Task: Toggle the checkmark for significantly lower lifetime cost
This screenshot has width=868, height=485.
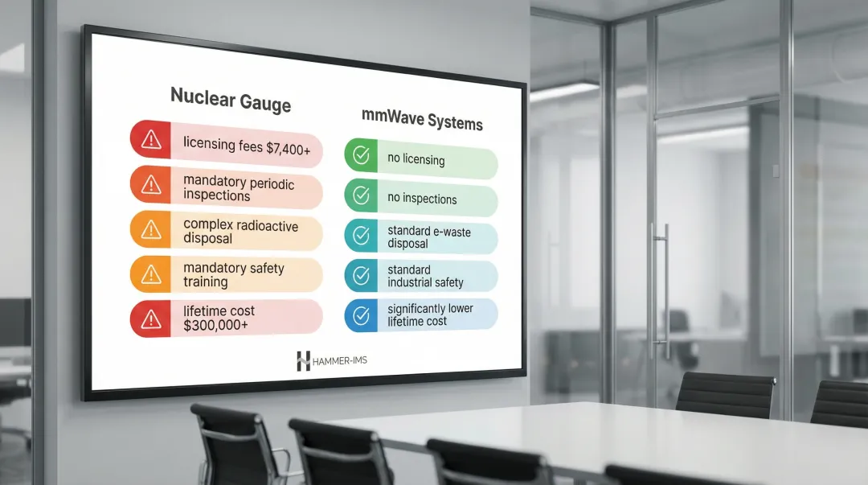Action: [361, 315]
